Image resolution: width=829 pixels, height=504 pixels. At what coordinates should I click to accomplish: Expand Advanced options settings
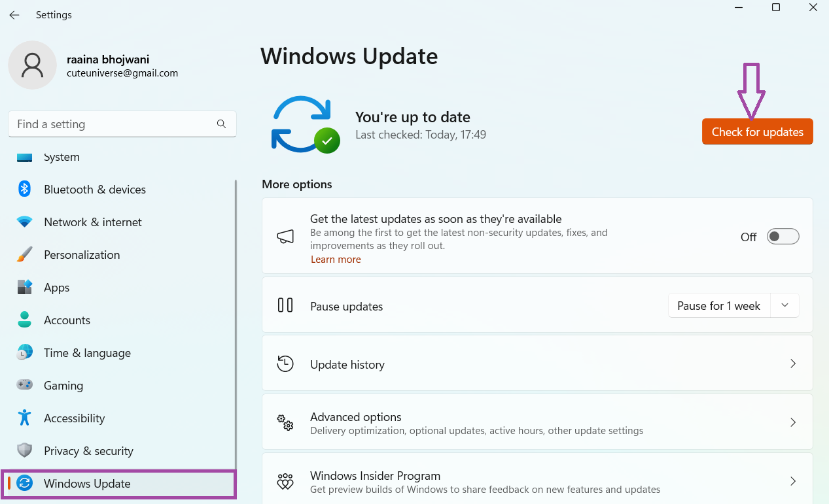click(792, 422)
